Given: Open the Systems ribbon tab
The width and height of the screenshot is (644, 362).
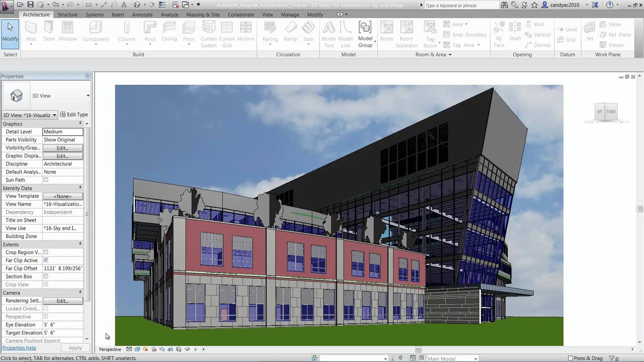Looking at the screenshot, I should [95, 14].
